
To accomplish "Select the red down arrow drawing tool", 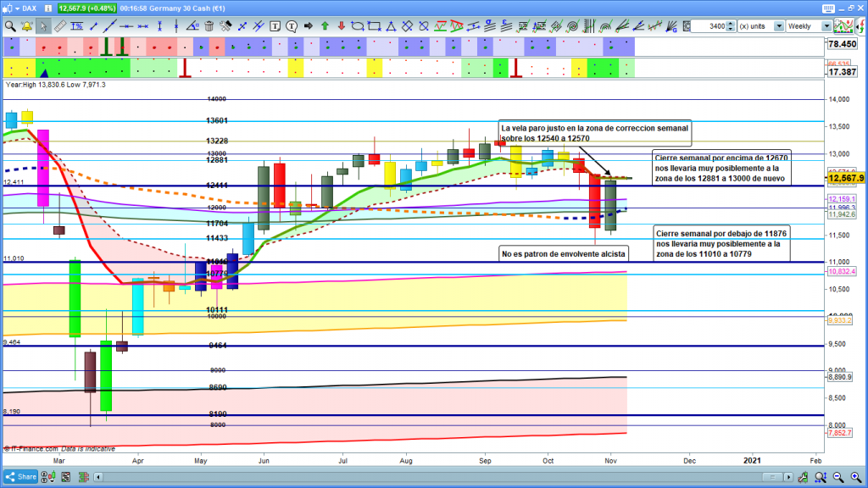I will [x=341, y=26].
